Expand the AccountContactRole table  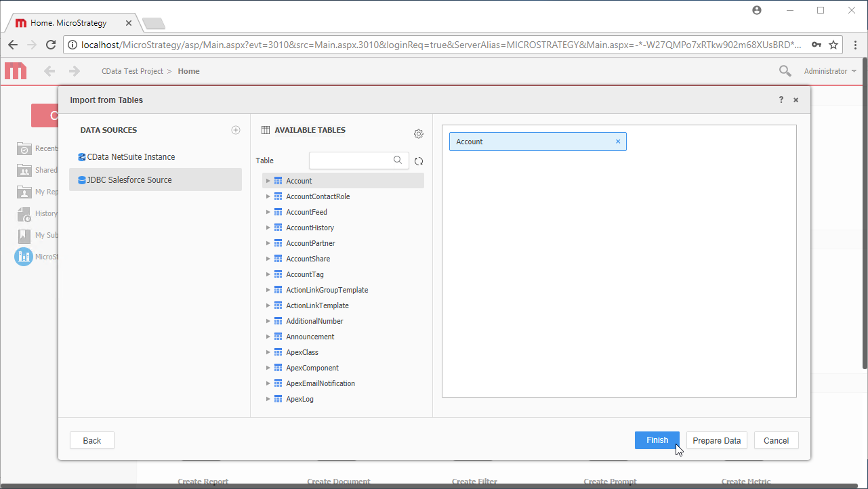pyautogui.click(x=268, y=196)
